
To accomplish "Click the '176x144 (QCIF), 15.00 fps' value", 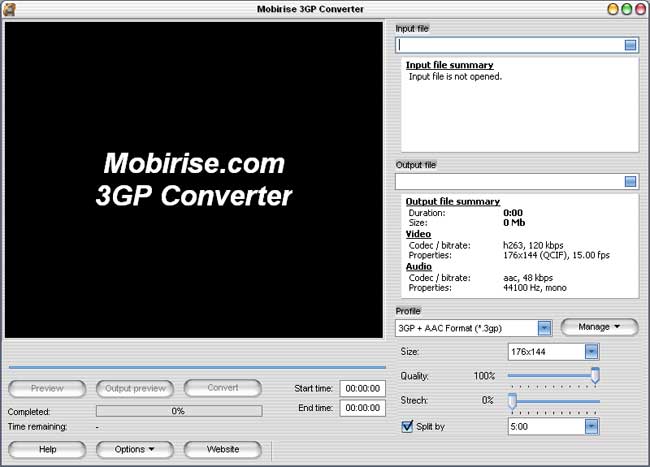I will (556, 255).
